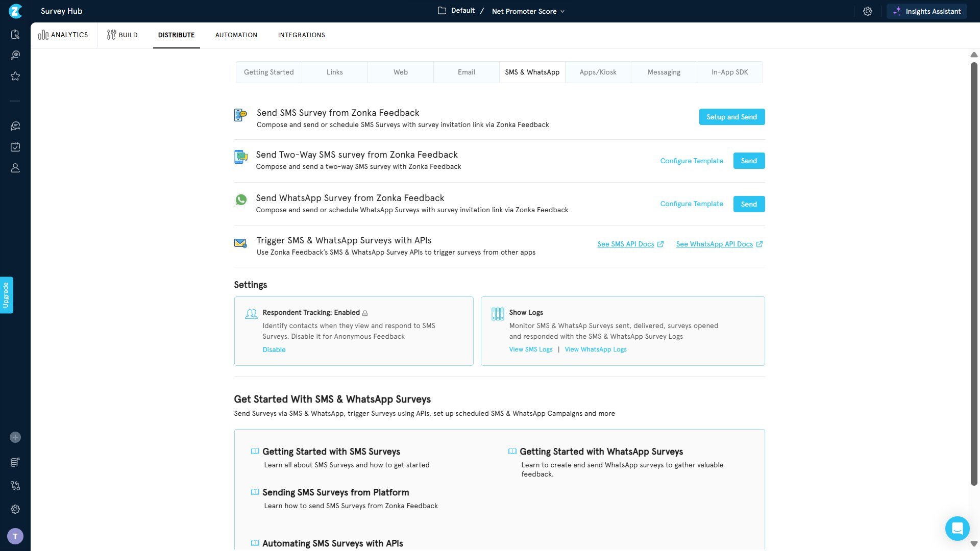This screenshot has width=980, height=551.
Task: Open the surveys icon in left sidebar
Action: [x=15, y=34]
